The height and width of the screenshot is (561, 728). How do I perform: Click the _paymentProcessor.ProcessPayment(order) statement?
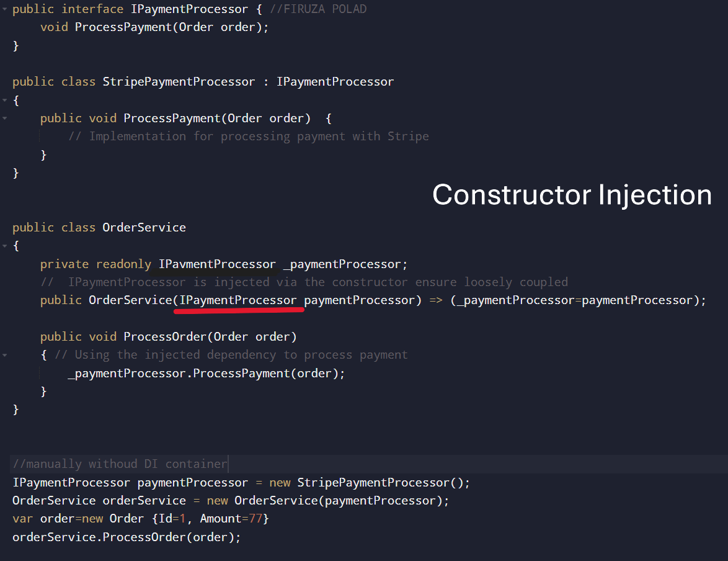(206, 373)
